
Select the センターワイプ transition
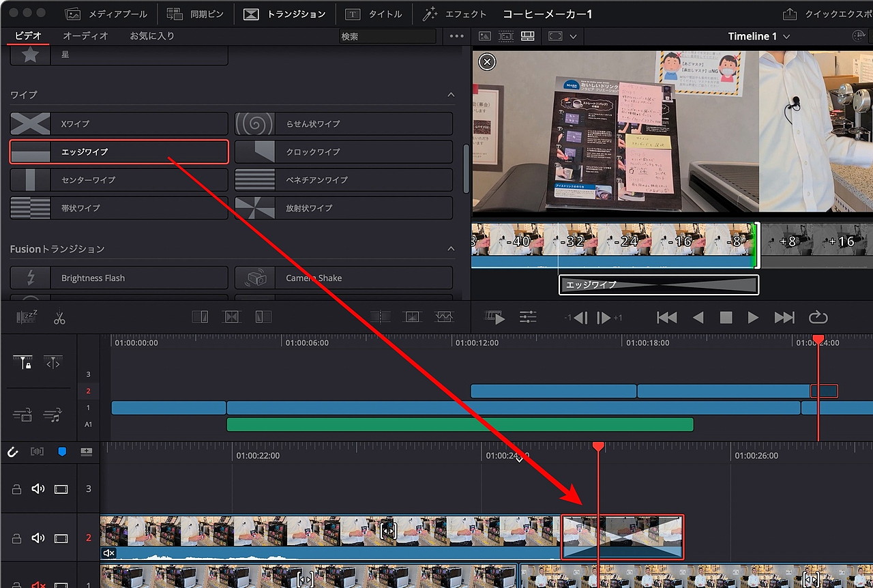(x=119, y=179)
